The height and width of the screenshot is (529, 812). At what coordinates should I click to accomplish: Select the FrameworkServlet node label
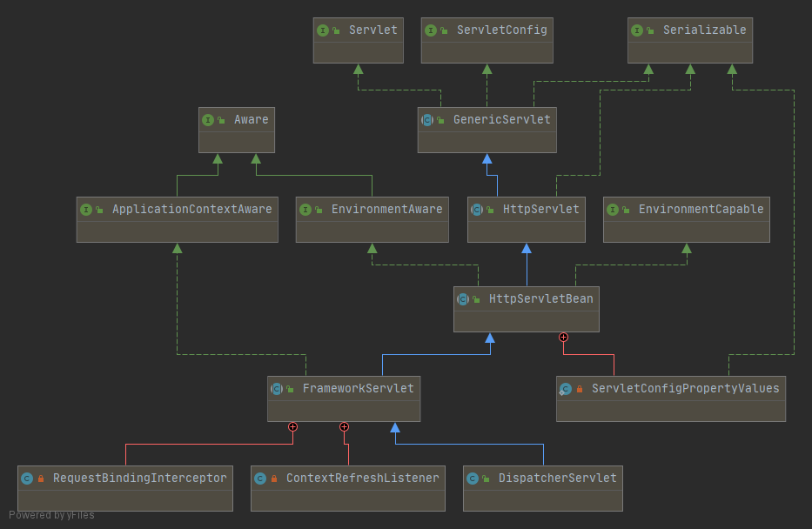[x=358, y=389]
